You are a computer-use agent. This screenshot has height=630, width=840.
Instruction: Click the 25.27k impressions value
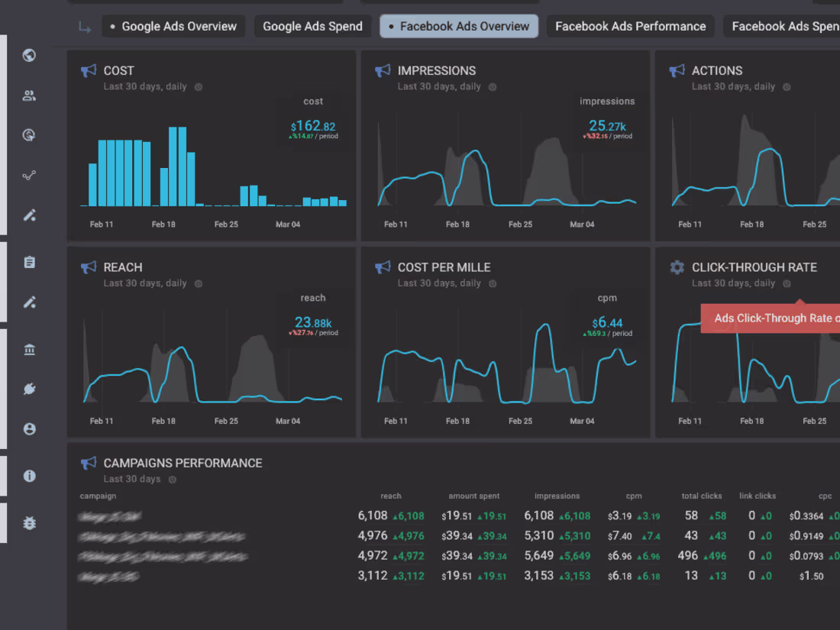click(607, 127)
